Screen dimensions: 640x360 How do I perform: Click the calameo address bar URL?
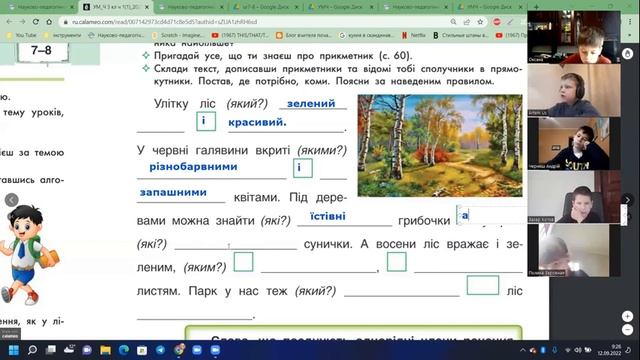(x=164, y=22)
